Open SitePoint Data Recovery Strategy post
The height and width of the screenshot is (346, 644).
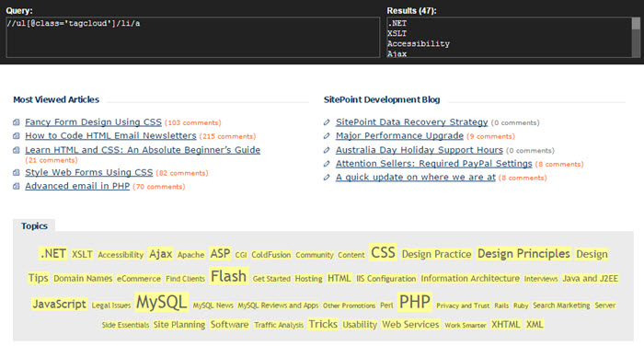tap(411, 122)
